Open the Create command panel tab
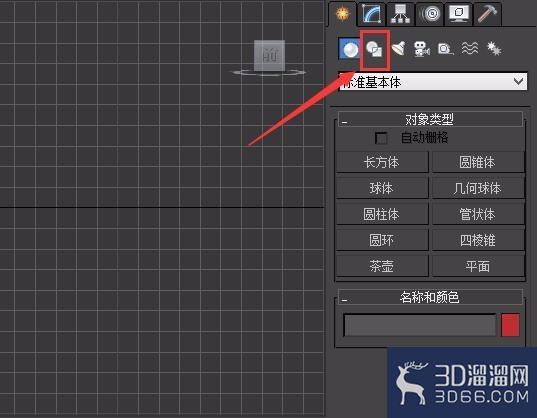 tap(342, 14)
